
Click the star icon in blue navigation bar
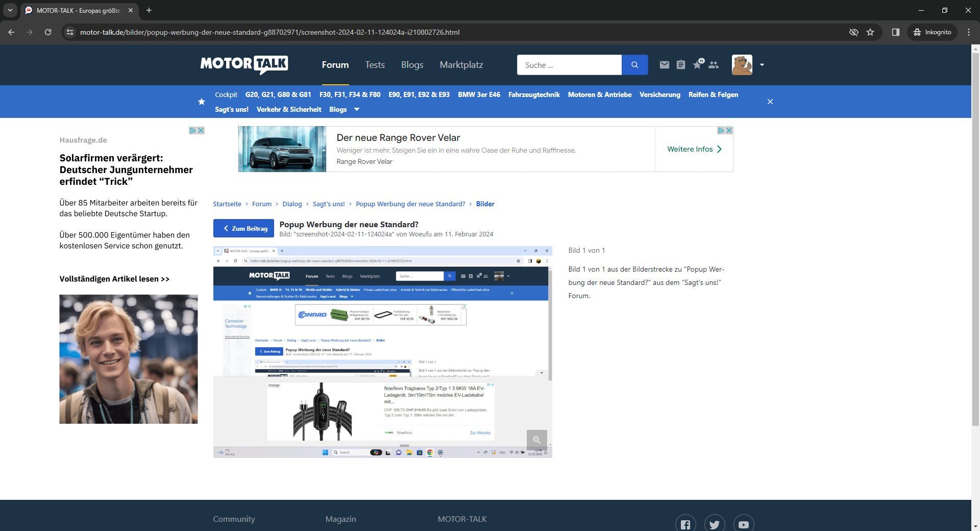click(x=202, y=102)
